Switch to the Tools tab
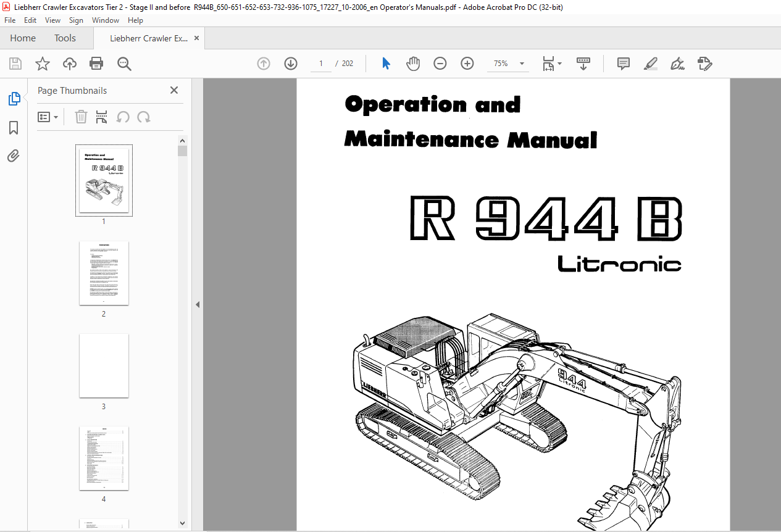781x532 pixels. (x=65, y=38)
